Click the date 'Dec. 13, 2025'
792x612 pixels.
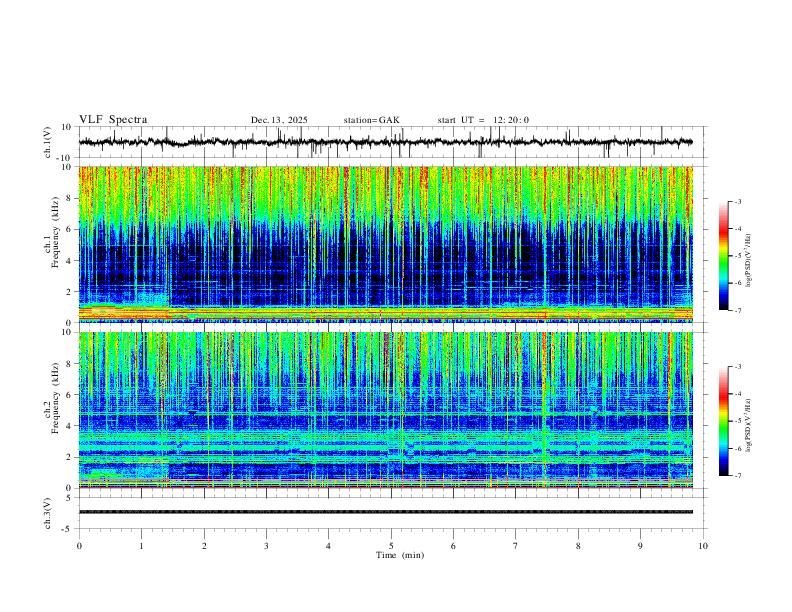click(279, 120)
